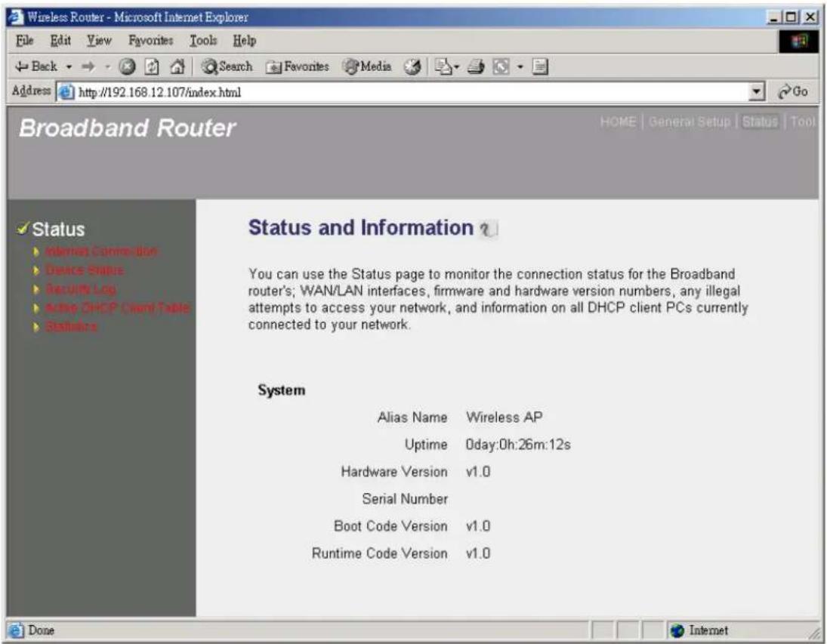Open the Media toolbar button
Screen dimensions: 827x644
tap(367, 66)
